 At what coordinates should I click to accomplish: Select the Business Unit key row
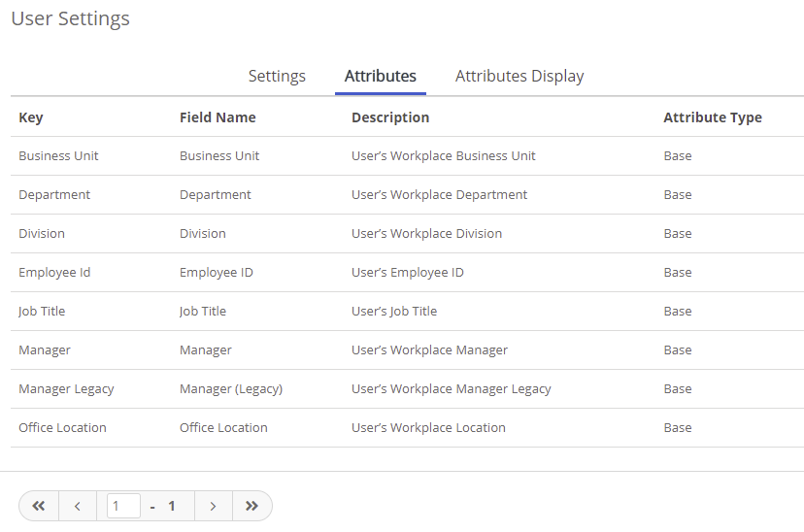pos(58,156)
